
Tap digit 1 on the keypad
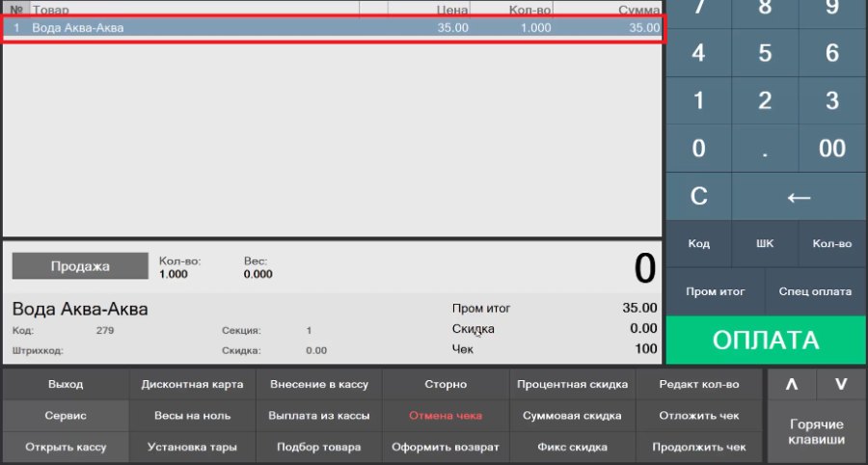pos(698,100)
